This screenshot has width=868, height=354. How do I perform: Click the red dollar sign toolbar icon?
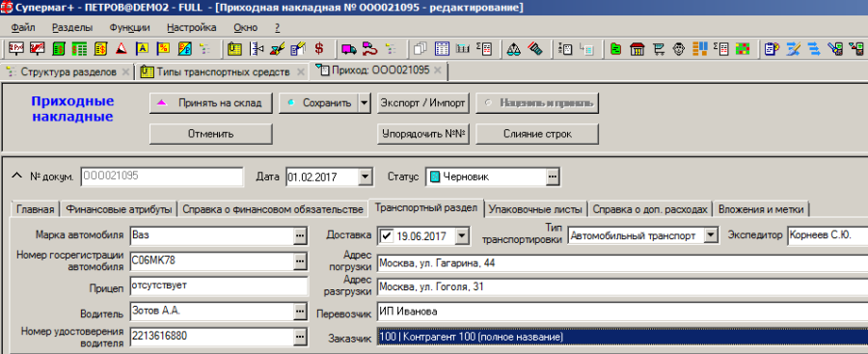pos(319,49)
